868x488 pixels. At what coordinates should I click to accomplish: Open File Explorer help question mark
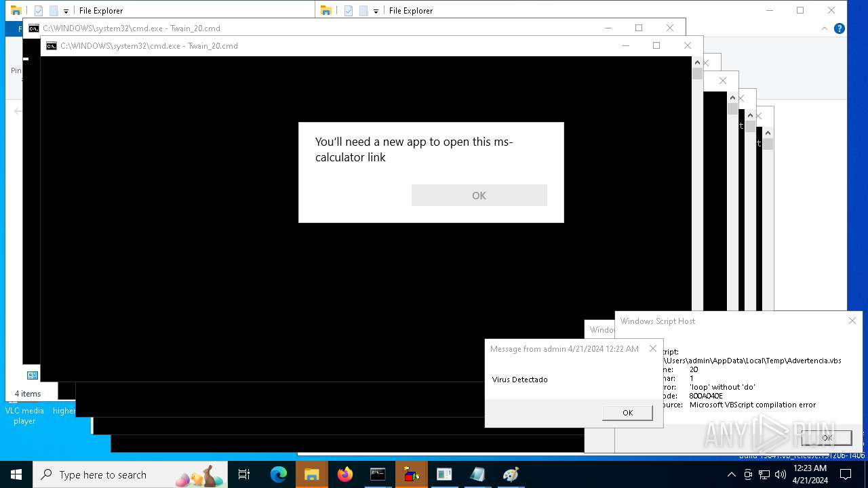[x=839, y=28]
